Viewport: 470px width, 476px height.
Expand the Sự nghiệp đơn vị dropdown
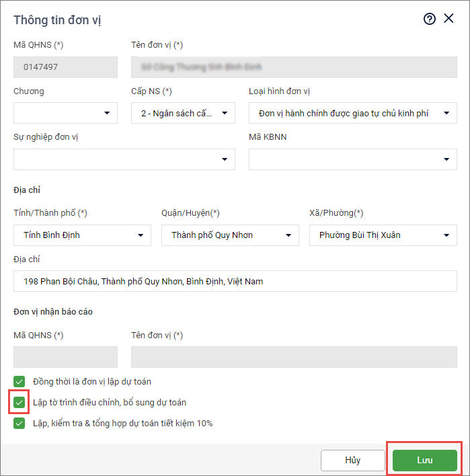[124, 159]
